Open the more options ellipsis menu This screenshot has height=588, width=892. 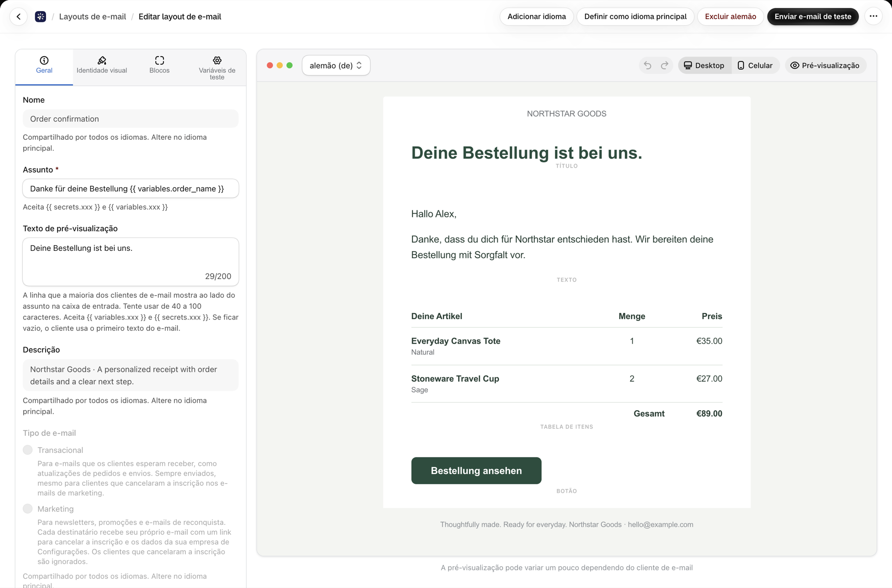(x=873, y=17)
